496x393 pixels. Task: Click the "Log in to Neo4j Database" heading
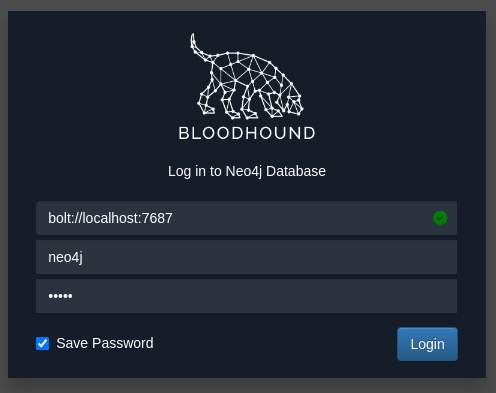(247, 171)
